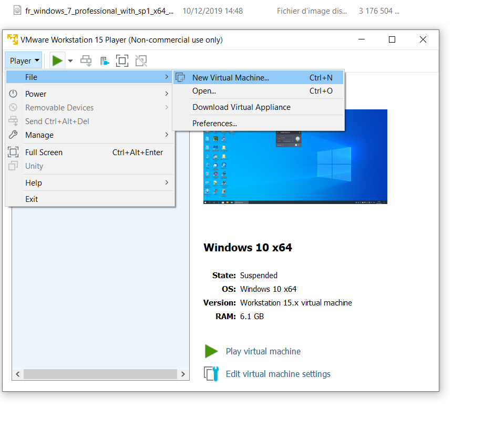504x438 pixels.
Task: Click Exit in the Player menu
Action: pos(89,199)
